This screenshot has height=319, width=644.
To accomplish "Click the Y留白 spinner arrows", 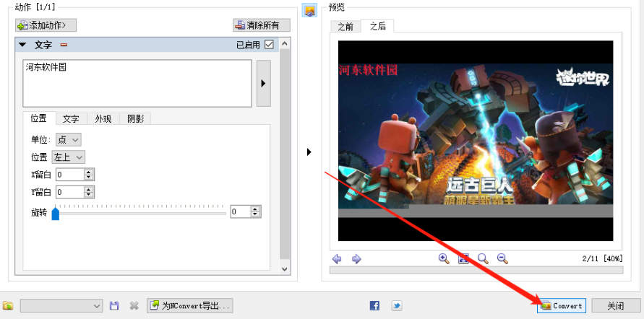I will (89, 192).
